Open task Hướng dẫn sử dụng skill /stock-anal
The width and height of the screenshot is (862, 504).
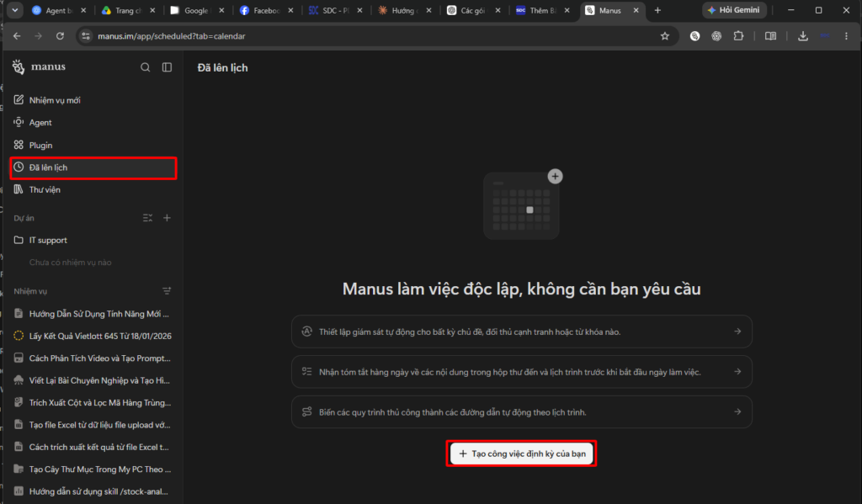(x=93, y=491)
